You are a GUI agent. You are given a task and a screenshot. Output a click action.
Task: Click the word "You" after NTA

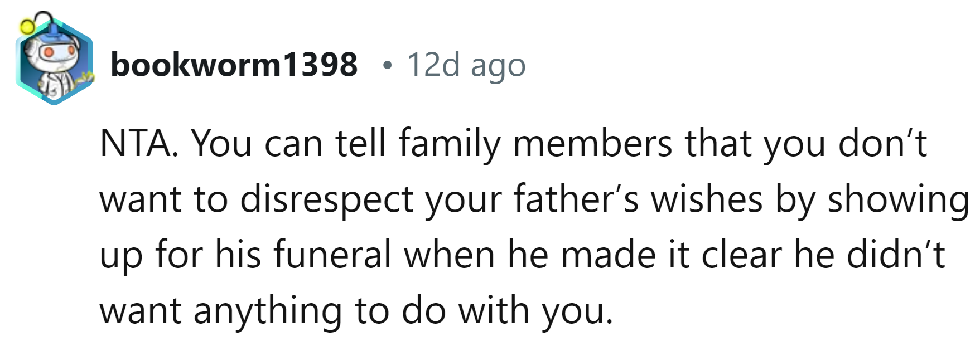[221, 143]
